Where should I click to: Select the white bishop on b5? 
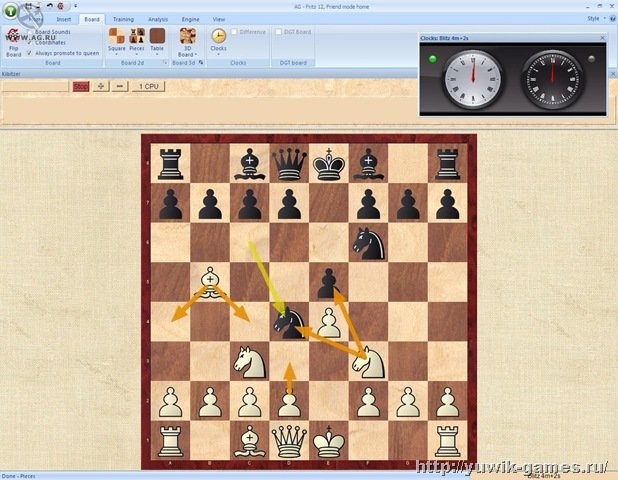pyautogui.click(x=210, y=282)
